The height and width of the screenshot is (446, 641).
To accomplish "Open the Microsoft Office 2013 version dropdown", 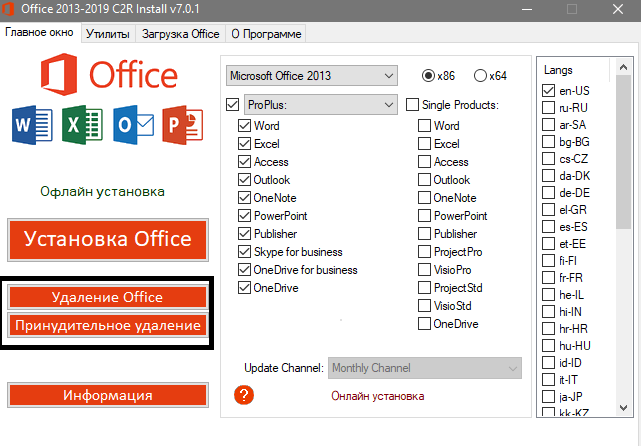I will coord(312,76).
